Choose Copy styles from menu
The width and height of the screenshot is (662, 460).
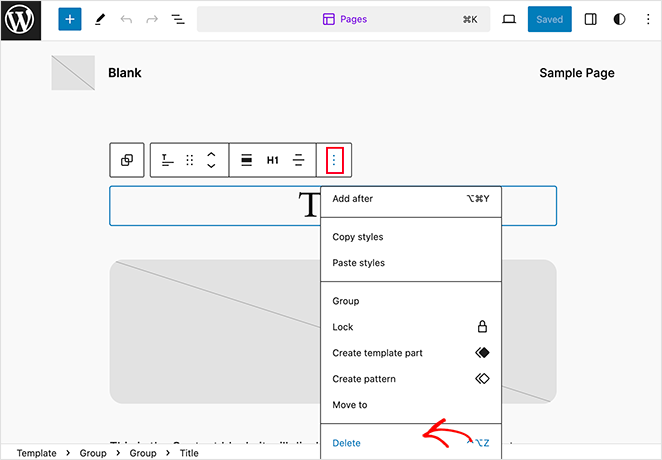(x=358, y=237)
